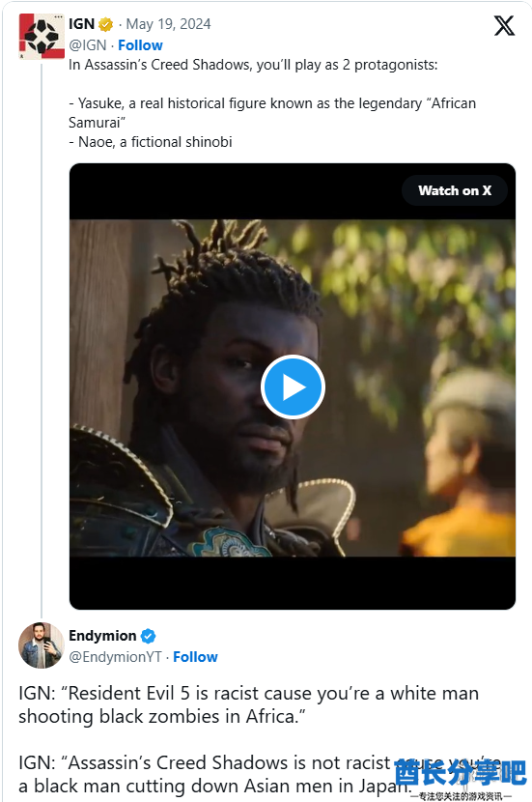This screenshot has height=802, width=532.
Task: Click Endymion's blue verified badge
Action: [148, 636]
